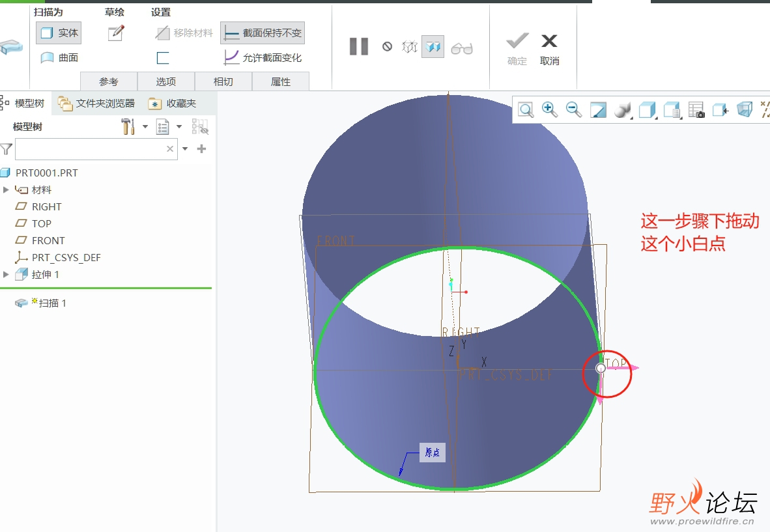
Task: Open the search options dropdown arrow
Action: click(x=185, y=148)
